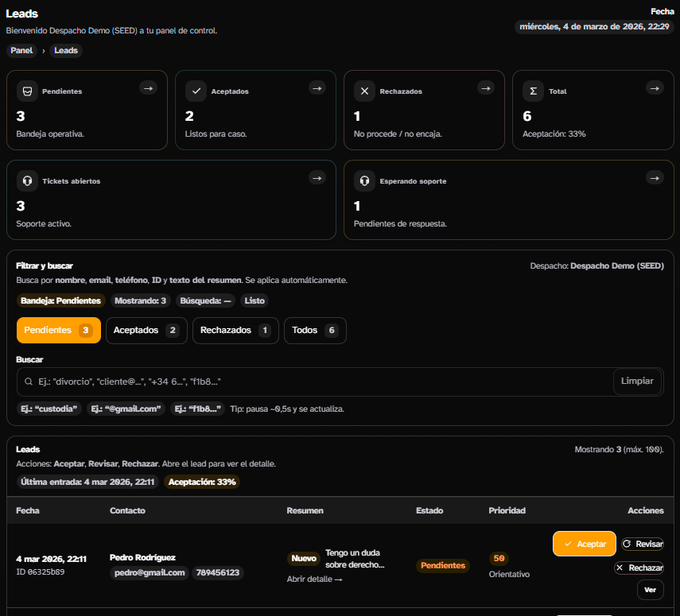Viewport: 680px width, 616px height.
Task: Click the headset icon on Tickets abiertos
Action: tap(27, 181)
